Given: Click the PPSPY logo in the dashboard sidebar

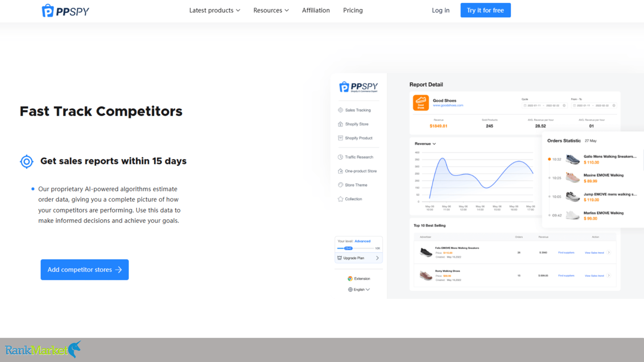Looking at the screenshot, I should click(x=359, y=87).
